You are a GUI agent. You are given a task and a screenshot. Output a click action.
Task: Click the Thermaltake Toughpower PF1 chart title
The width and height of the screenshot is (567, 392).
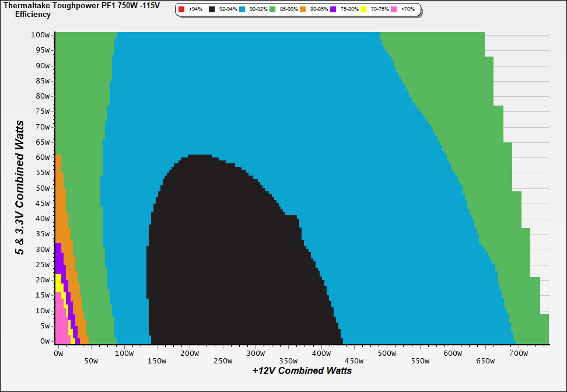pos(82,5)
